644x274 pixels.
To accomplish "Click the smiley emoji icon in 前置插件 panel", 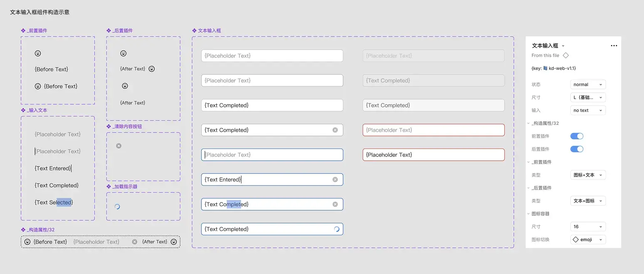I will point(38,53).
